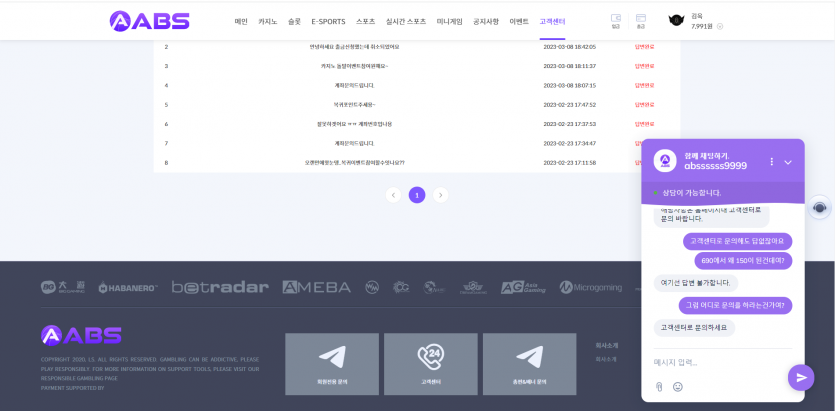Click the black user avatar icon
835x411 pixels.
pyautogui.click(x=676, y=21)
